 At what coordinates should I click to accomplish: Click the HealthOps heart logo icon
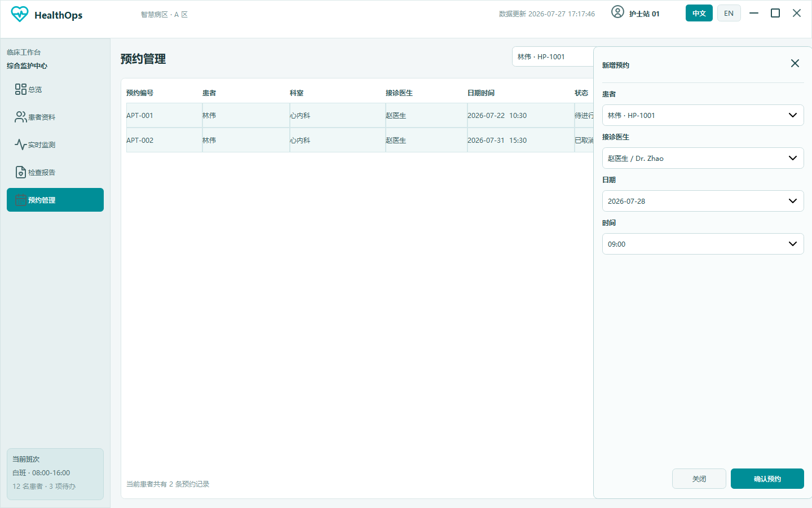pos(20,14)
